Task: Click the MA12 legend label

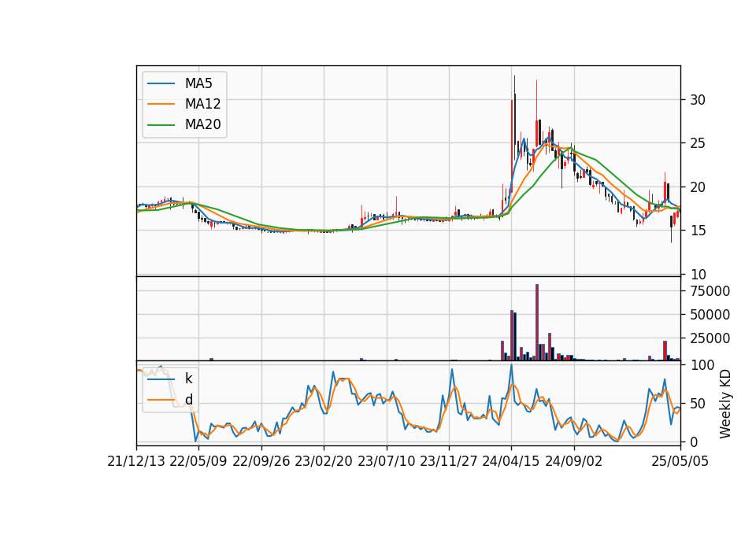Action: click(202, 104)
